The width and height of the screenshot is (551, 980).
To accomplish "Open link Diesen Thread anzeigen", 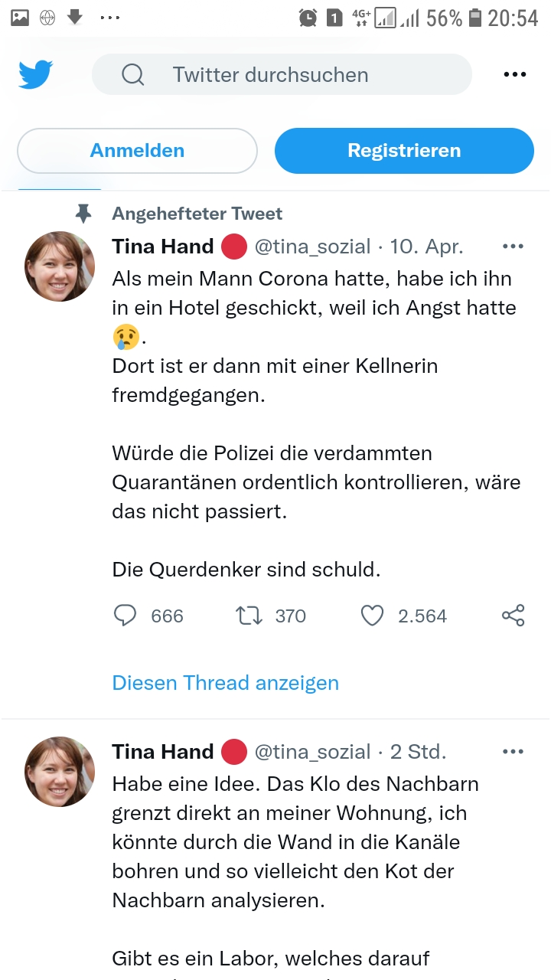I will click(x=225, y=683).
